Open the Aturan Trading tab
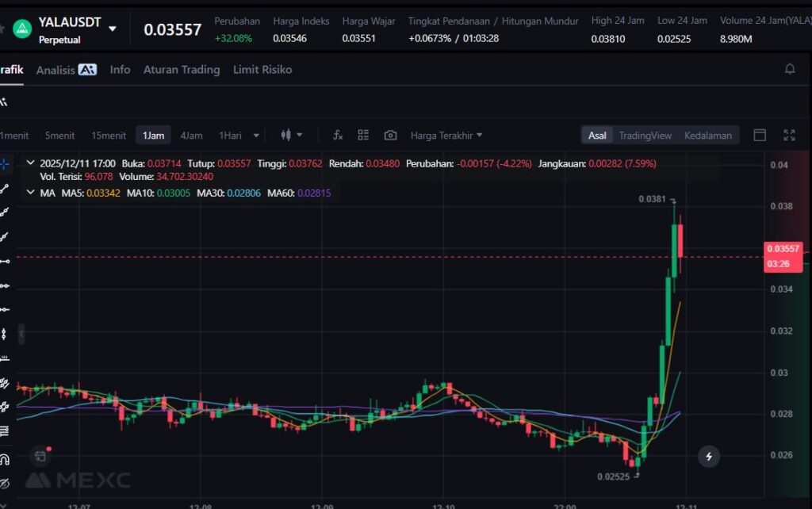Image resolution: width=812 pixels, height=509 pixels. coord(181,70)
